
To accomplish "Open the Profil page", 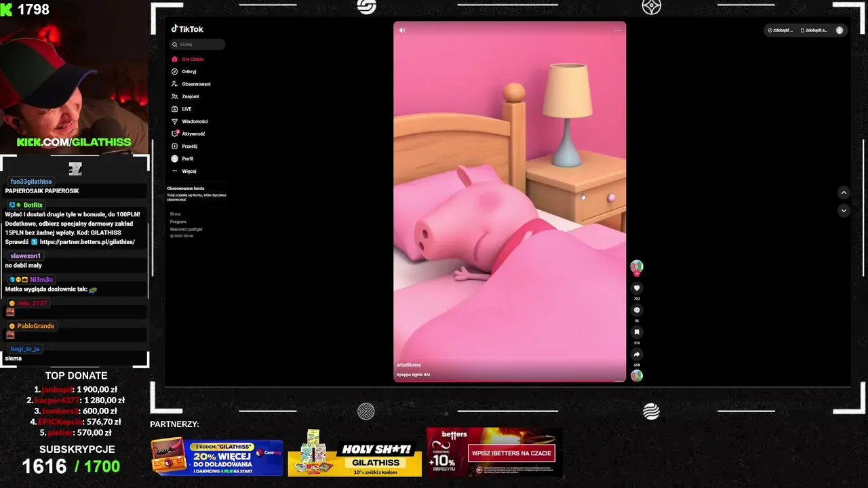I will point(182,159).
